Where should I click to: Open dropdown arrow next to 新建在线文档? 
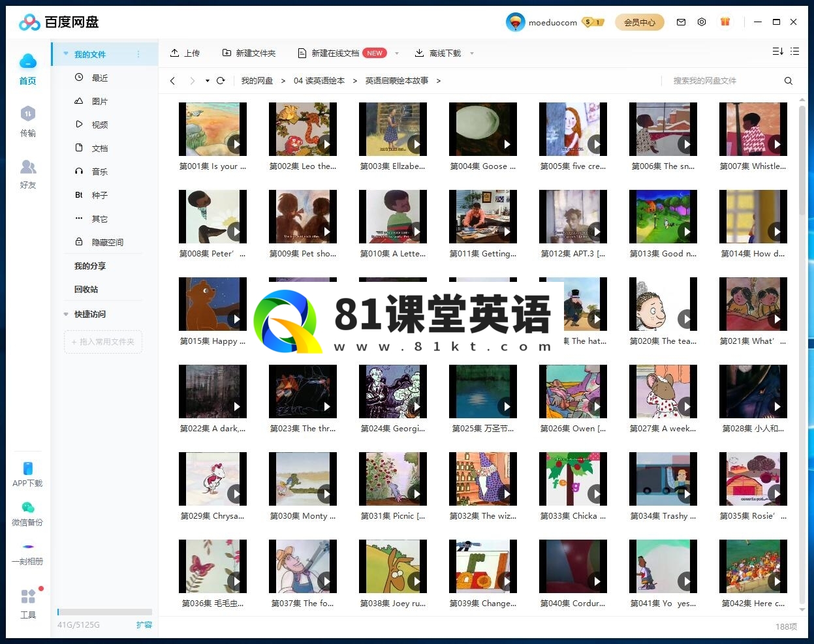tap(398, 53)
